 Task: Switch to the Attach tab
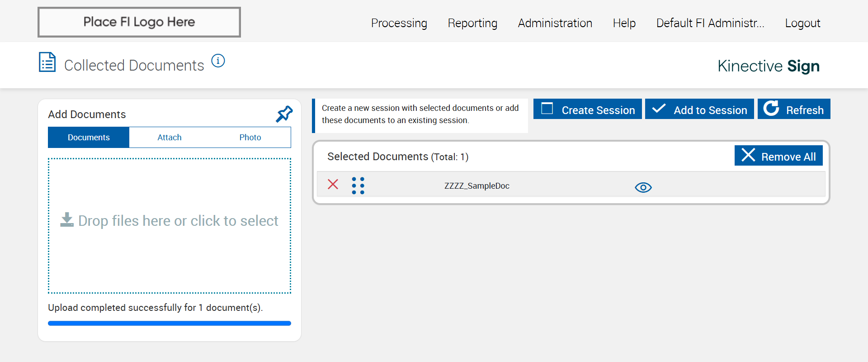pos(170,138)
